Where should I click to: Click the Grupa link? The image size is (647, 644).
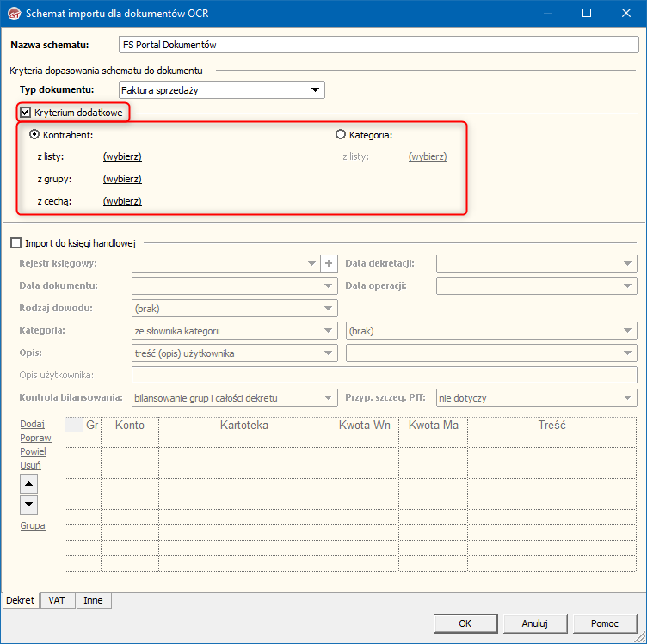(x=33, y=525)
